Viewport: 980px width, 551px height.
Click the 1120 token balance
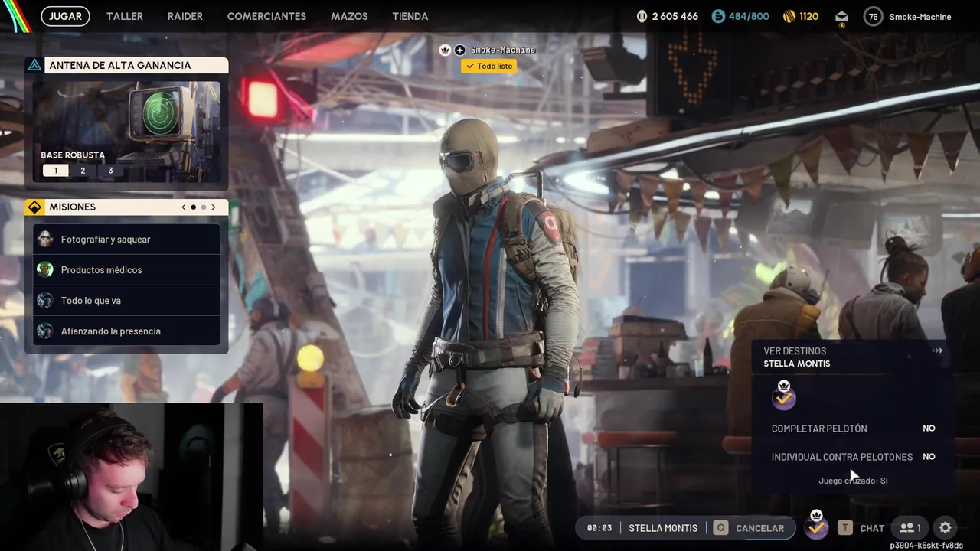(x=809, y=16)
